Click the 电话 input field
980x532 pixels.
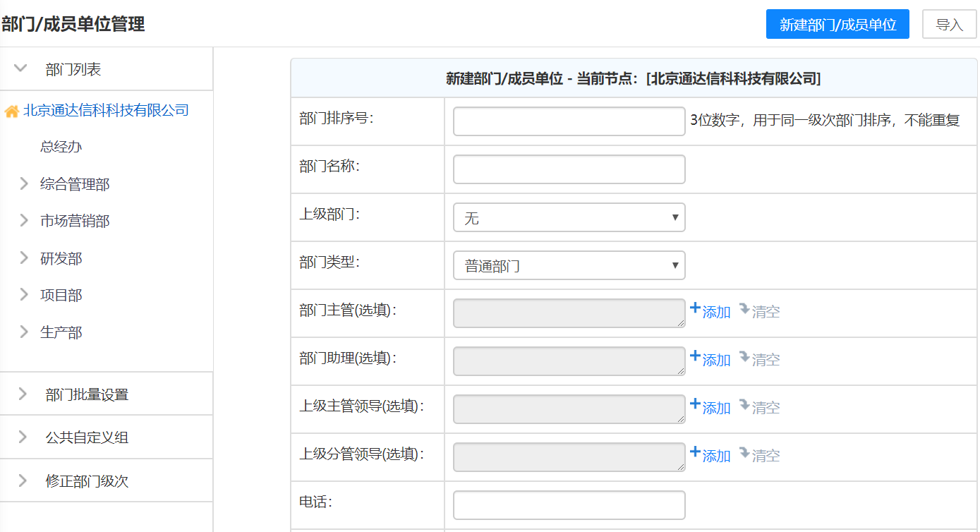(x=569, y=505)
